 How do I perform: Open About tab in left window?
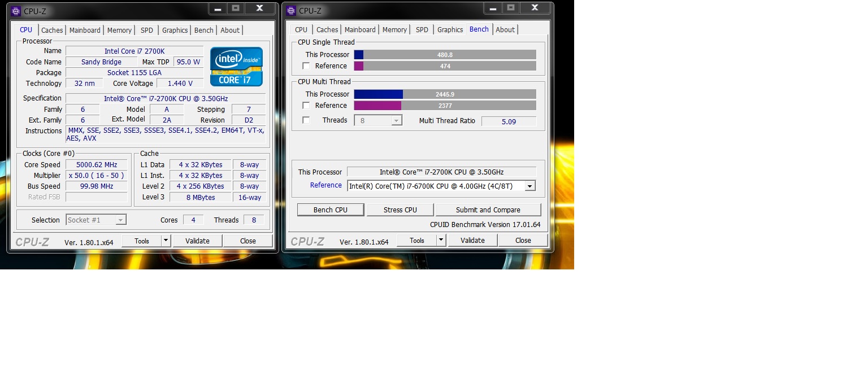pyautogui.click(x=230, y=30)
